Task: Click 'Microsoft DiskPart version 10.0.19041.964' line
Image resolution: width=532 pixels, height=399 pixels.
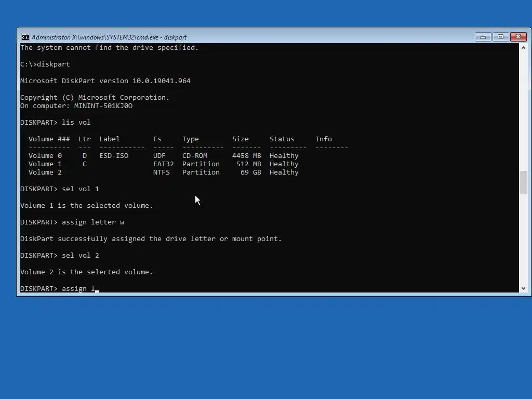Action: click(105, 81)
